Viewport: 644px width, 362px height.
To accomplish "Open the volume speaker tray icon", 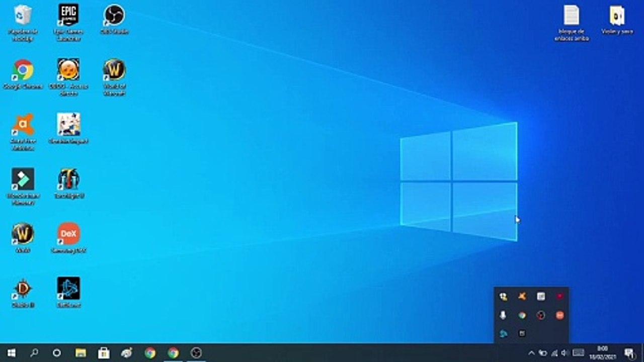I will click(565, 353).
